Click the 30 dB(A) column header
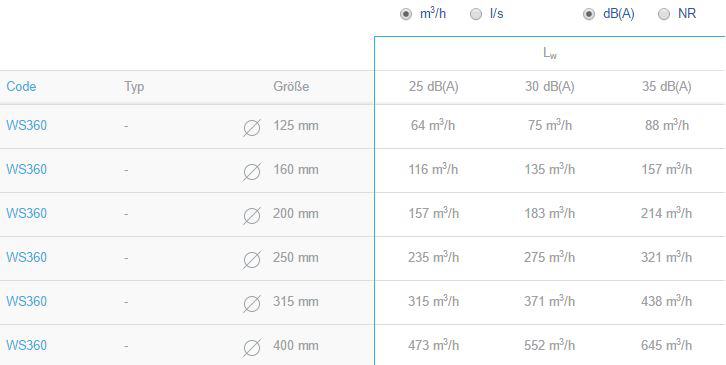 pos(550,87)
